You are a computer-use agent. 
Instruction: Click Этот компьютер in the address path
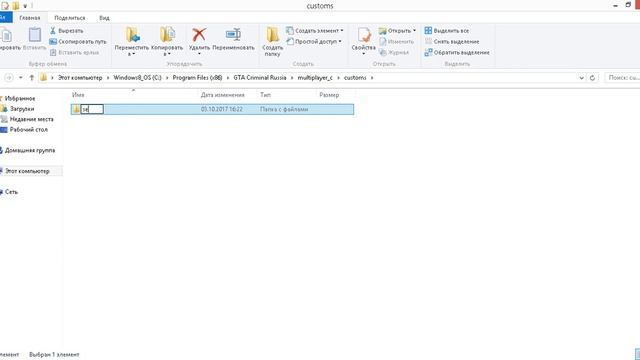(x=80, y=78)
